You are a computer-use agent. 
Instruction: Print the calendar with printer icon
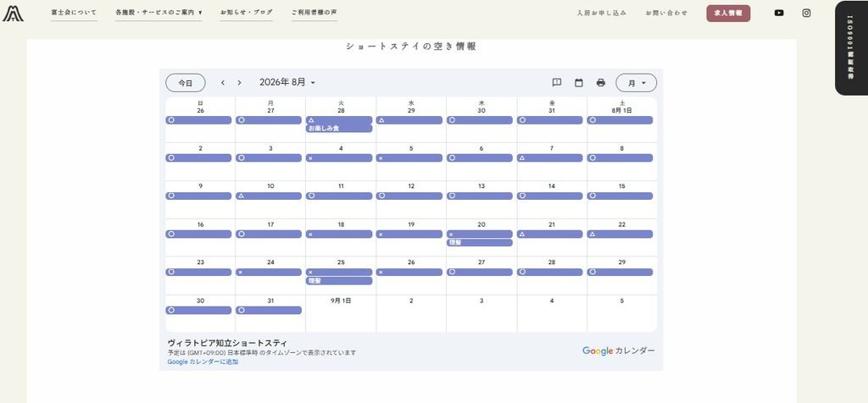pos(601,83)
